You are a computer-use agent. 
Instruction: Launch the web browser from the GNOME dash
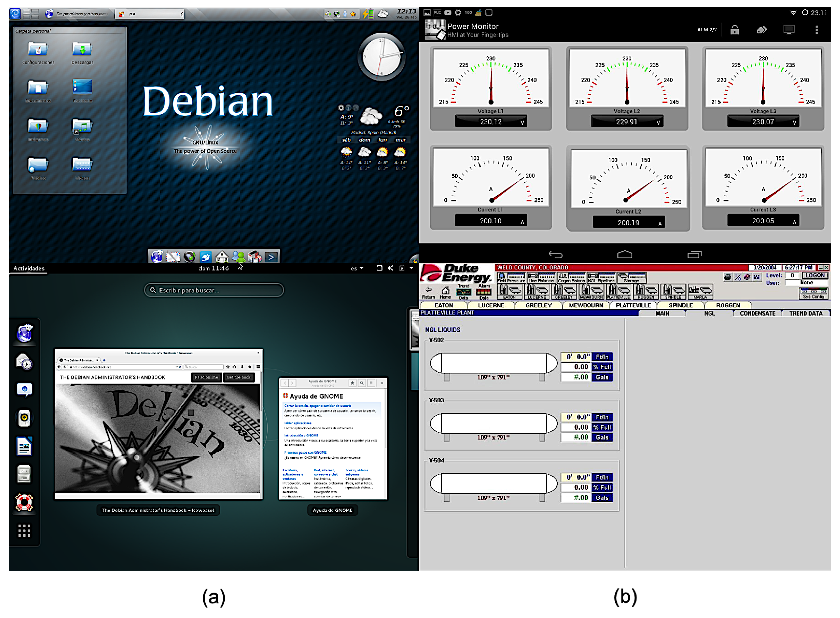click(24, 333)
